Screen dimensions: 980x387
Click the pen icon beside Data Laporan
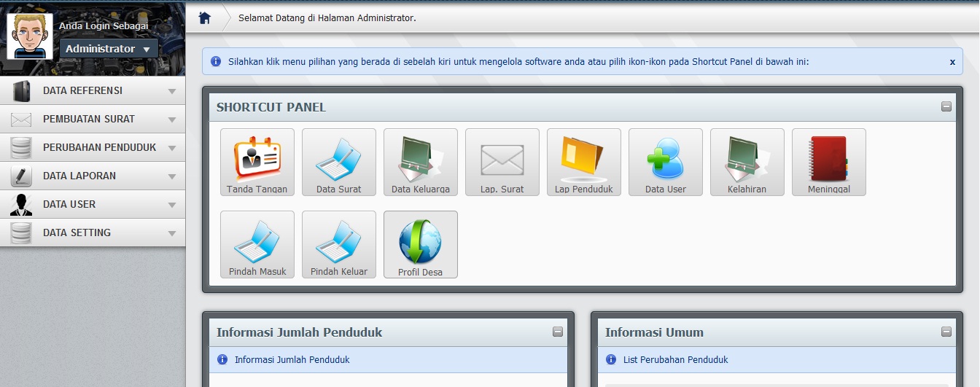pos(21,176)
